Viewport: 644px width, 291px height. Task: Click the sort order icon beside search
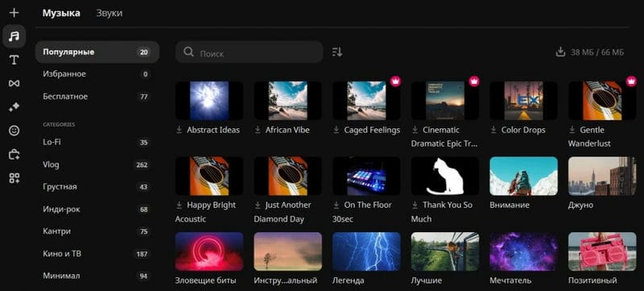[x=336, y=52]
